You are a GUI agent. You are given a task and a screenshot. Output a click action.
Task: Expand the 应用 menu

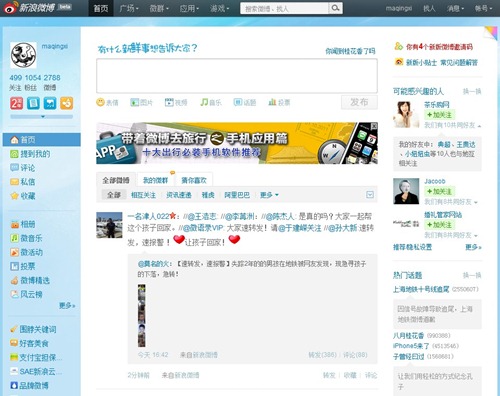[x=189, y=8]
